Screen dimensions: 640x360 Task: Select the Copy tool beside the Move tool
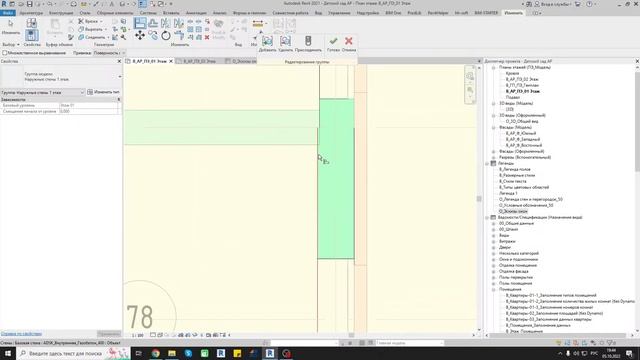pos(153,36)
